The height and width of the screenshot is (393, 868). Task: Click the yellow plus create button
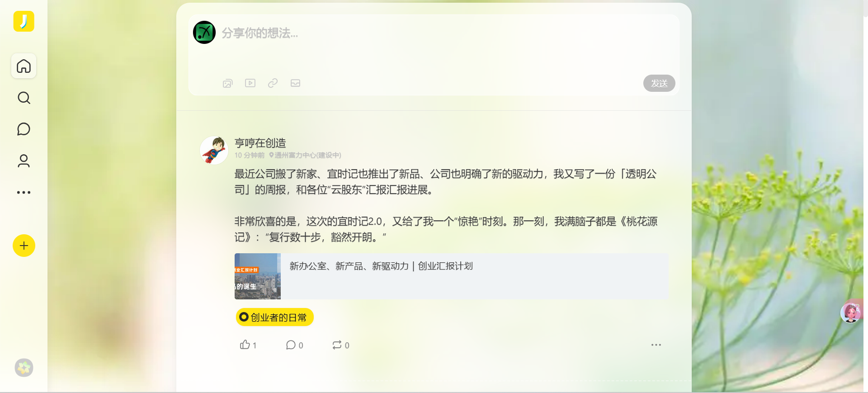point(24,246)
